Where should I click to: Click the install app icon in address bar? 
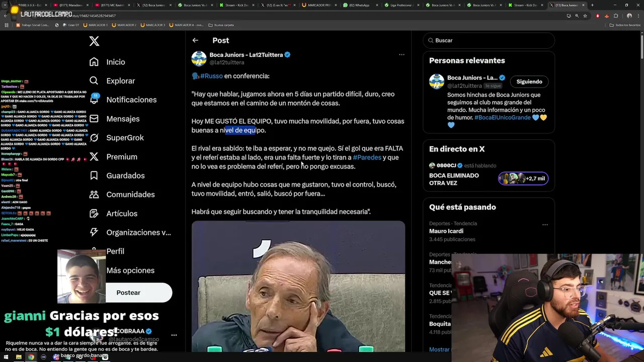(x=569, y=16)
